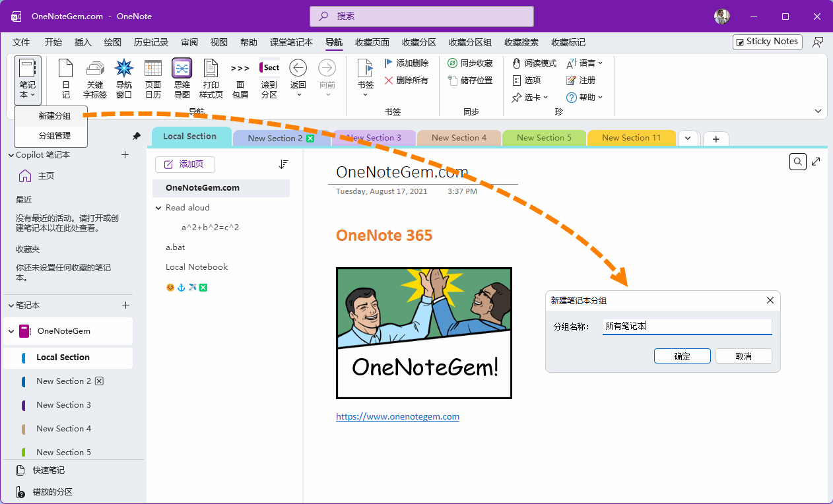Add a new section tab with plus
This screenshot has width=833, height=504.
(x=716, y=139)
